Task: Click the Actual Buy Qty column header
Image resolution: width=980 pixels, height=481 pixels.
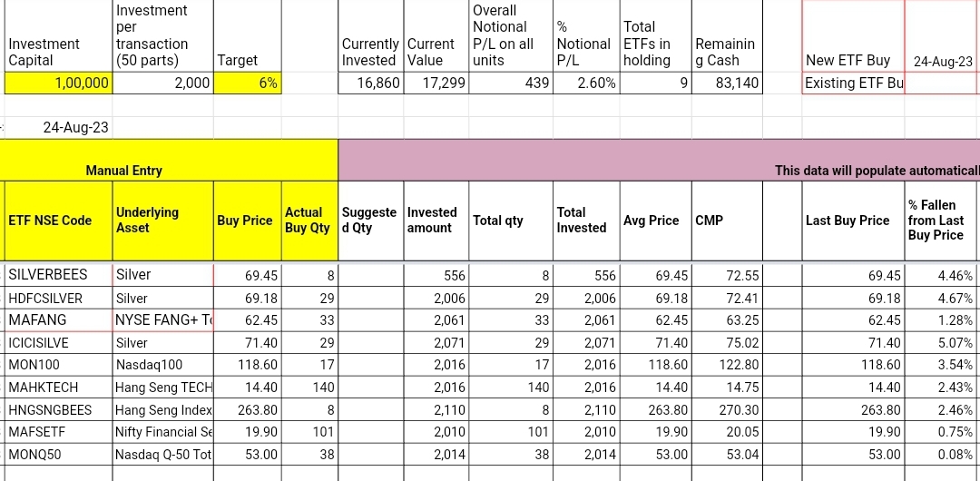Action: (x=310, y=221)
